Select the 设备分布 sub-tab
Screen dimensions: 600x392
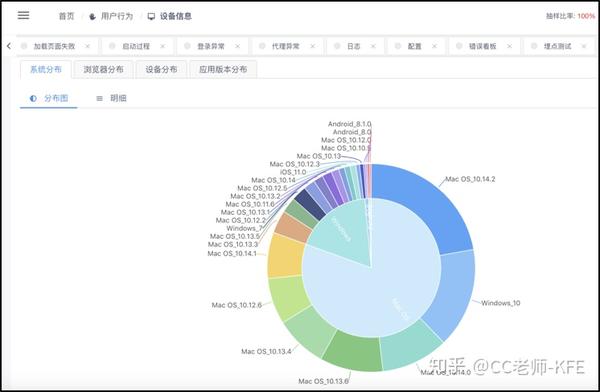(161, 69)
